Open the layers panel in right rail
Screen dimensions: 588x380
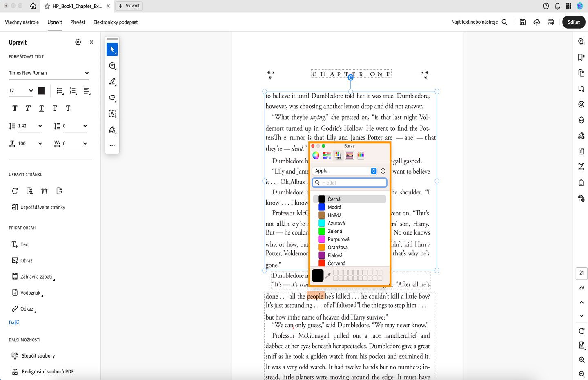click(x=581, y=120)
